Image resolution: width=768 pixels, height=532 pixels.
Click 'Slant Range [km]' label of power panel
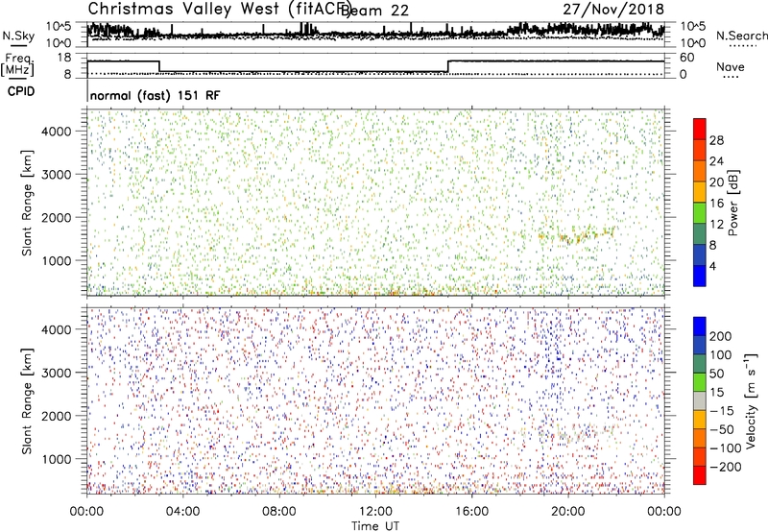point(27,203)
